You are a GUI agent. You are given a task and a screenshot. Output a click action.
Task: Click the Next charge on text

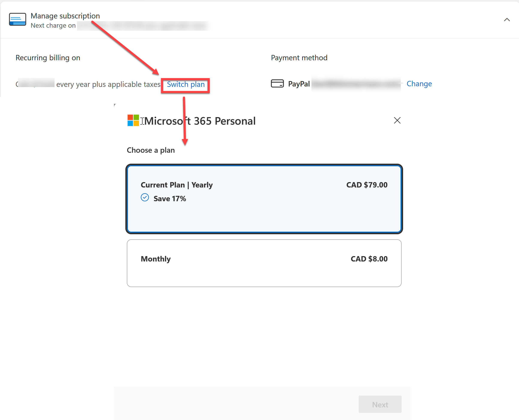coord(53,26)
